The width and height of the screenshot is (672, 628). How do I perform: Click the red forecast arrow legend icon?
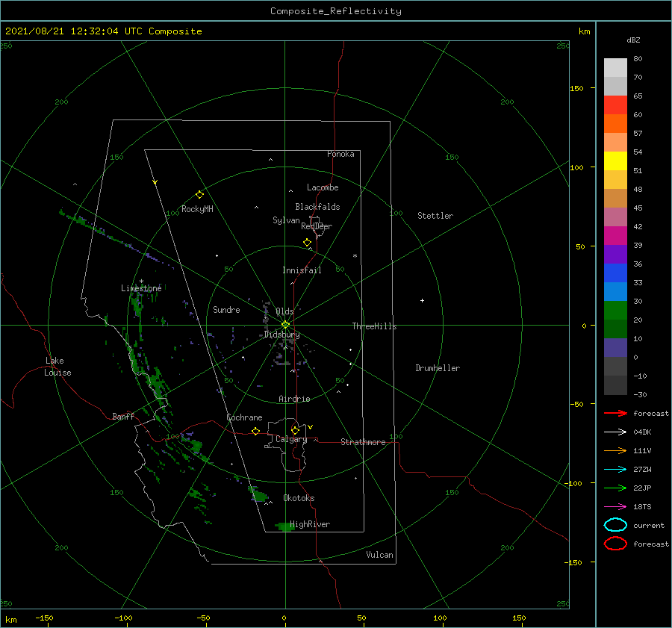[615, 413]
